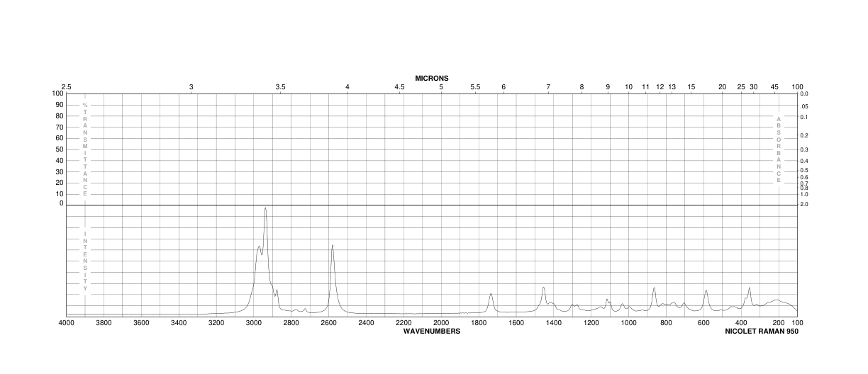This screenshot has width=868, height=374.
Task: Select the 4000 wavenumber axis label
Action: (x=67, y=323)
